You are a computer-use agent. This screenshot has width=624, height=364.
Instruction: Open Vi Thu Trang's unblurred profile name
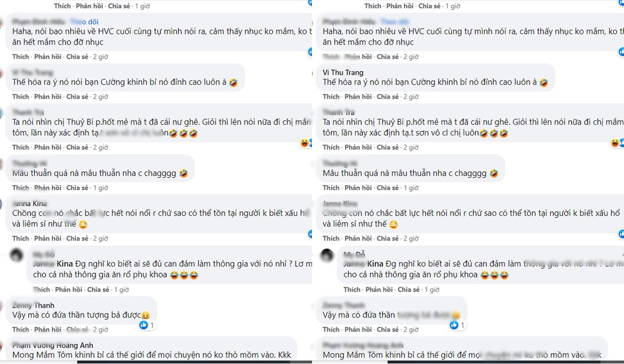pos(343,72)
